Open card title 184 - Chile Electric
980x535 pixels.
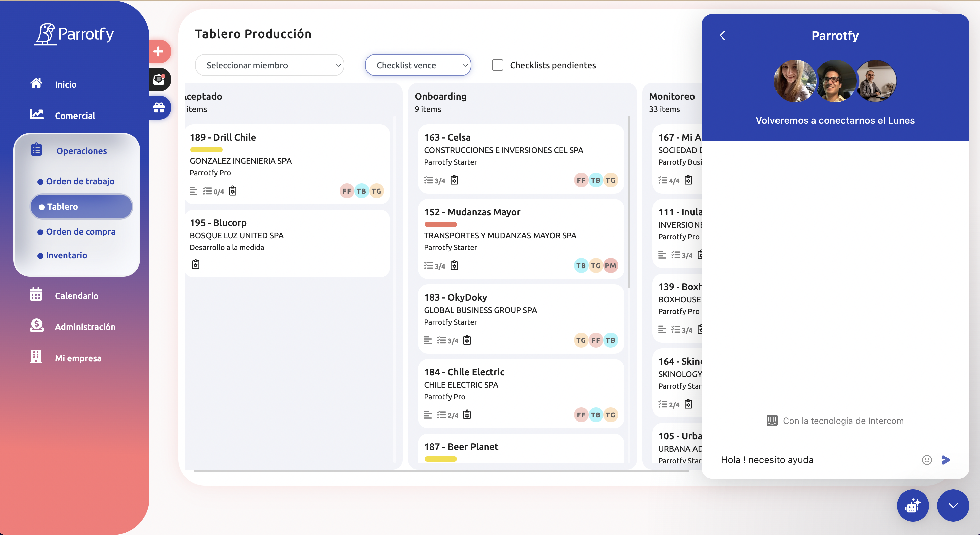[464, 372]
